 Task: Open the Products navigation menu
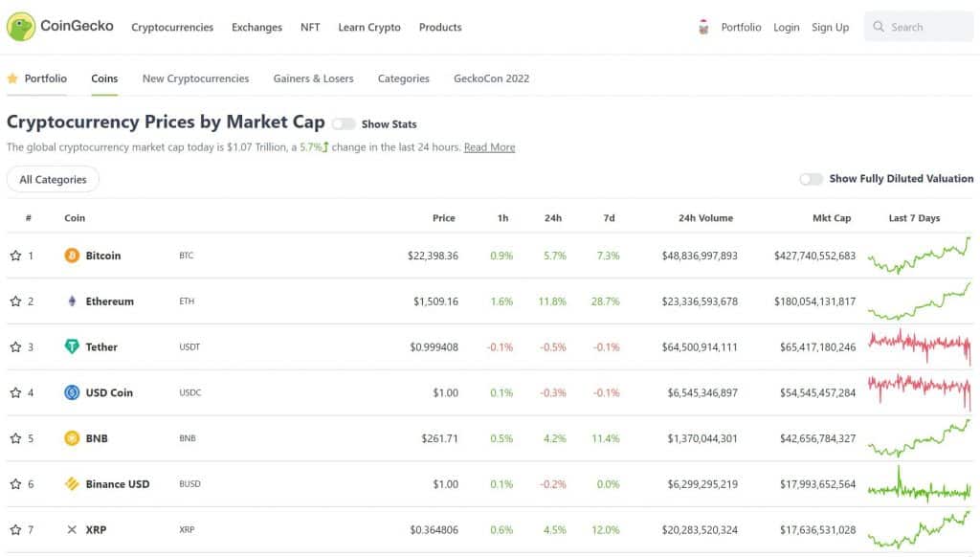440,27
